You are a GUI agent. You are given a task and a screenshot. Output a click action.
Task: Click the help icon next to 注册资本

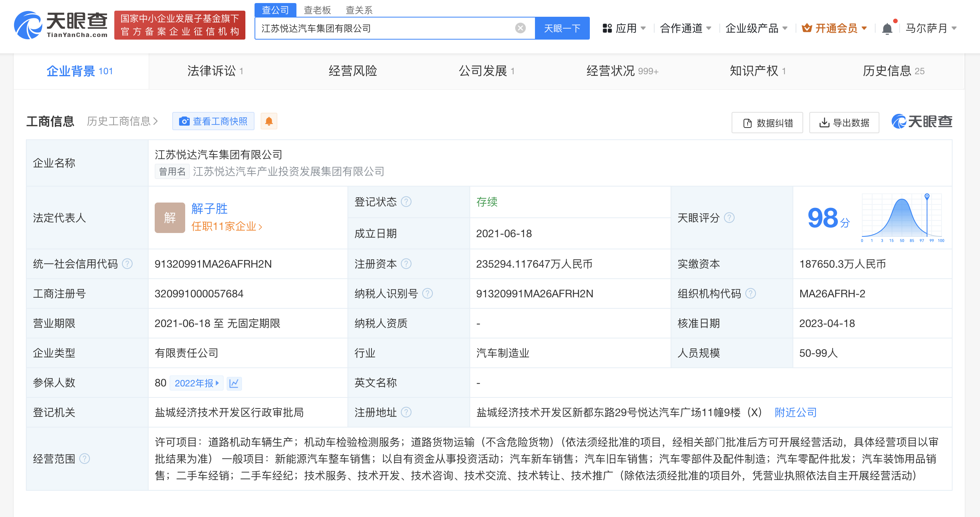click(x=407, y=263)
